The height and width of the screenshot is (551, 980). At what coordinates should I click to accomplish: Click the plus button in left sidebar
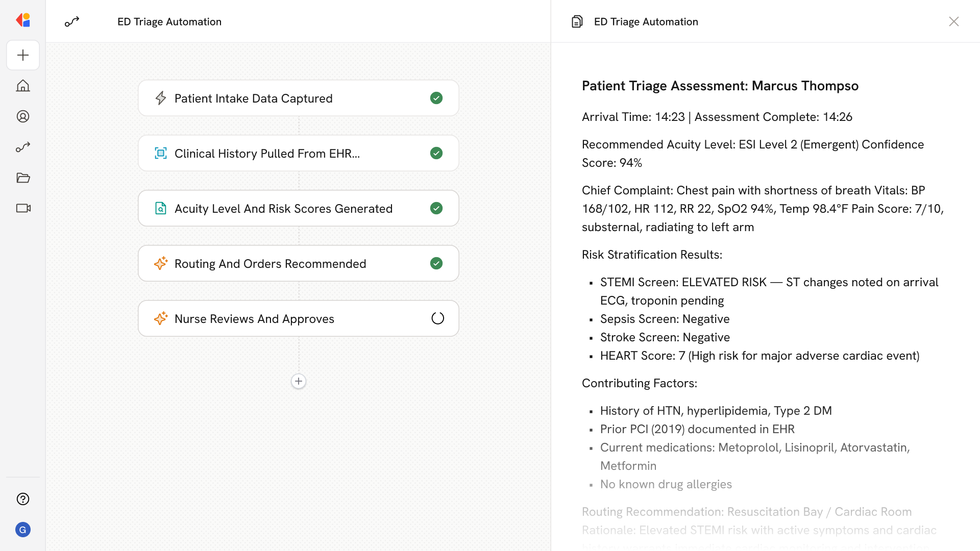(23, 55)
